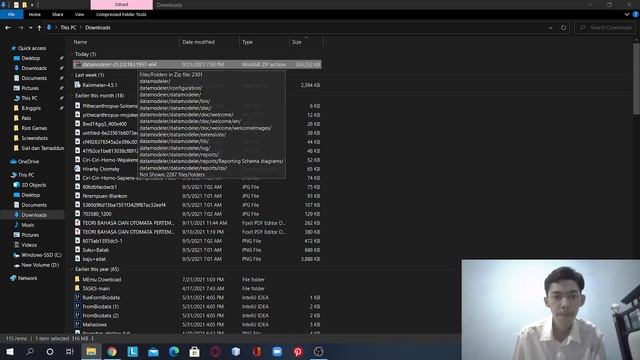Click the file list vertical scrollbar
Screen dimensions: 640x360
pyautogui.click(x=636, y=78)
